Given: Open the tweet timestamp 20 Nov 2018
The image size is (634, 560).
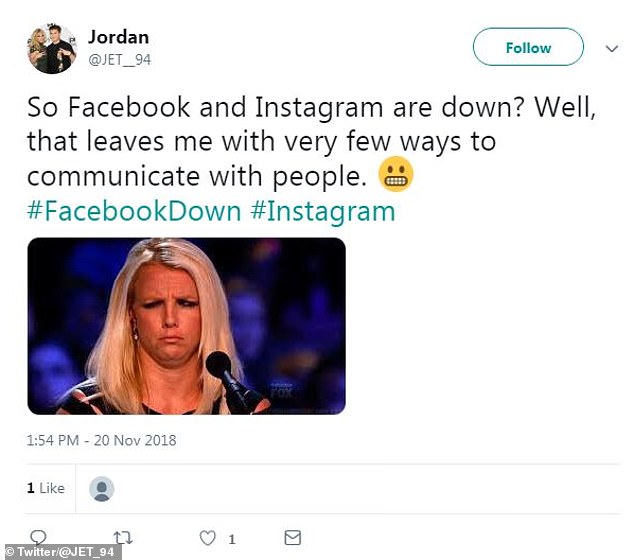Looking at the screenshot, I should [x=101, y=440].
